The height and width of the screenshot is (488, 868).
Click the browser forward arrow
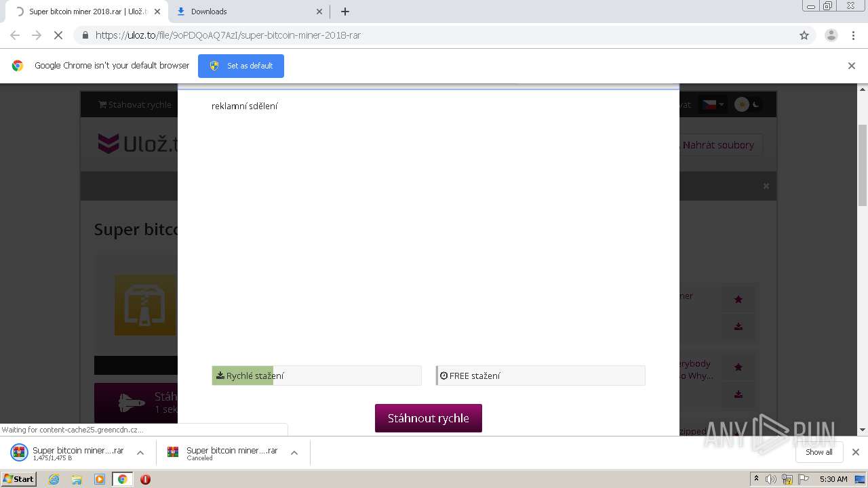coord(37,35)
